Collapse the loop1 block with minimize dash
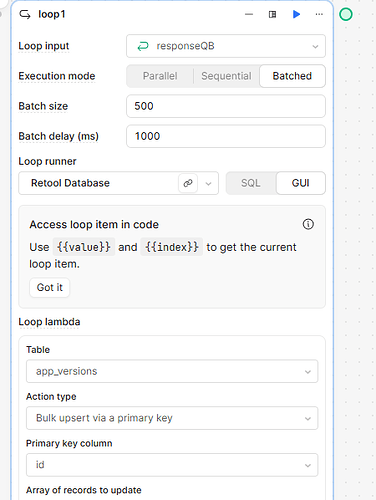The height and width of the screenshot is (500, 376). pos(249,14)
